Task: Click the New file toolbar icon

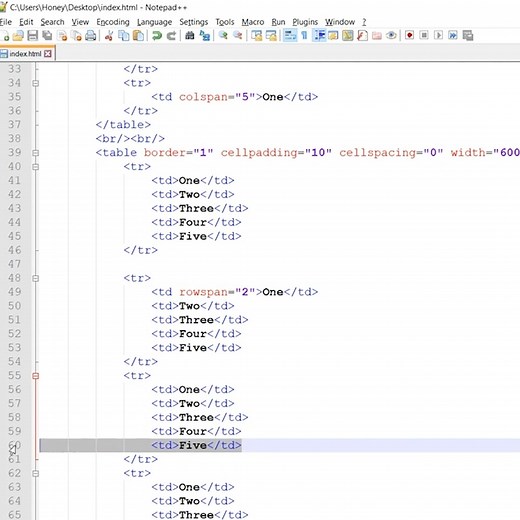Action: (4, 35)
